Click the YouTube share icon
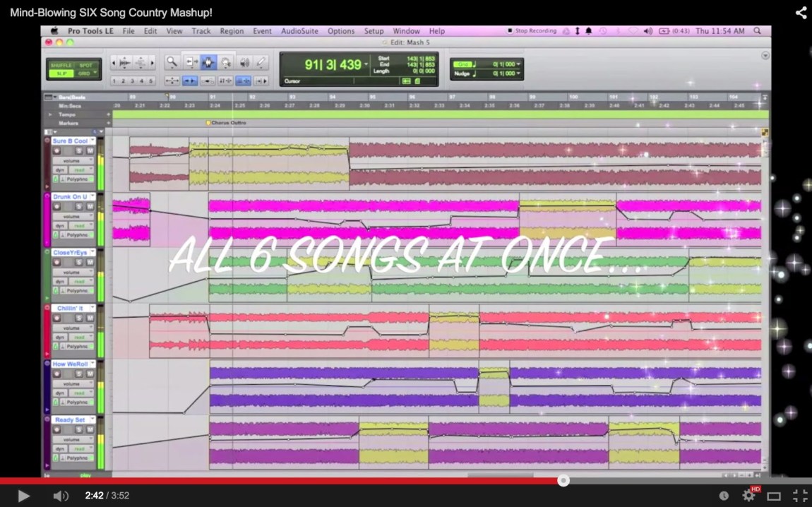812x507 pixels. pos(801,13)
